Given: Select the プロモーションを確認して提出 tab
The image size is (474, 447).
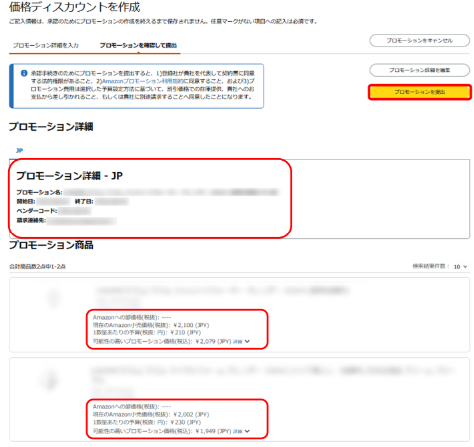Looking at the screenshot, I should click(x=138, y=45).
